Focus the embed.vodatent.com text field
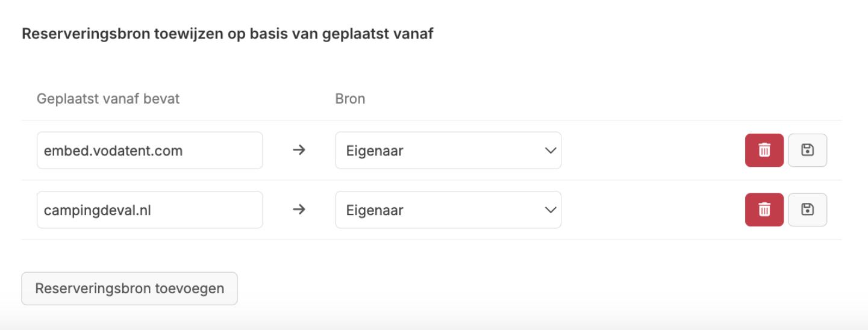Image resolution: width=868 pixels, height=330 pixels. tap(149, 151)
